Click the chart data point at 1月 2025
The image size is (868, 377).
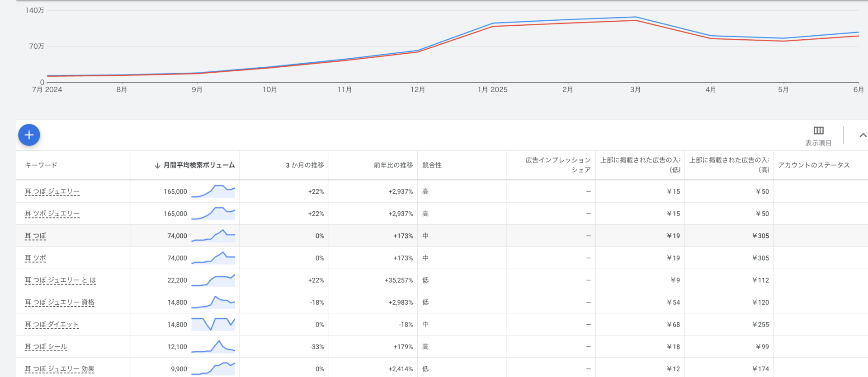tap(493, 23)
